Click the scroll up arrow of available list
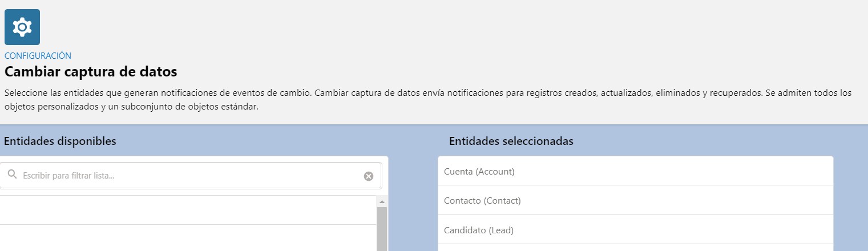The width and height of the screenshot is (868, 251). click(x=382, y=201)
